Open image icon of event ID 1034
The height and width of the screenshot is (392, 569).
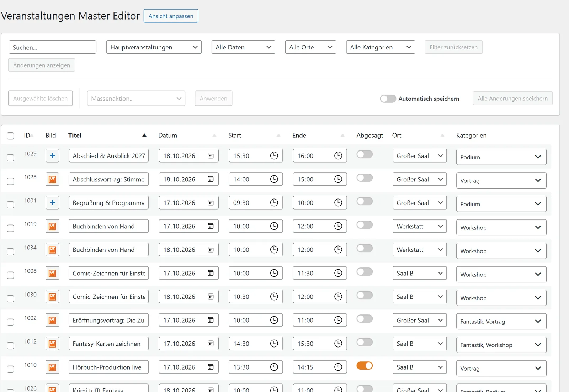click(52, 249)
